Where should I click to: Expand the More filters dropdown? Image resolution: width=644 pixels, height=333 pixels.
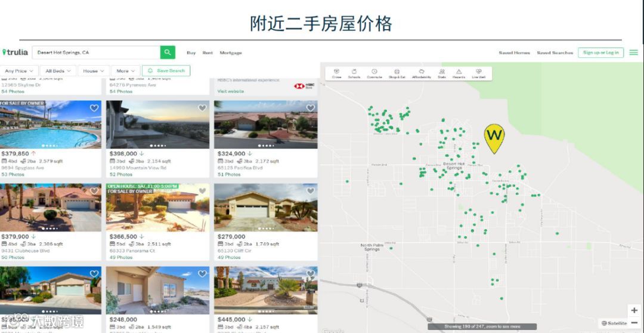[125, 70]
